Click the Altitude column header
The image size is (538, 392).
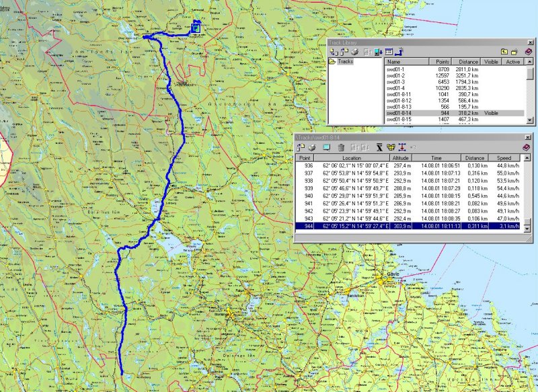400,157
